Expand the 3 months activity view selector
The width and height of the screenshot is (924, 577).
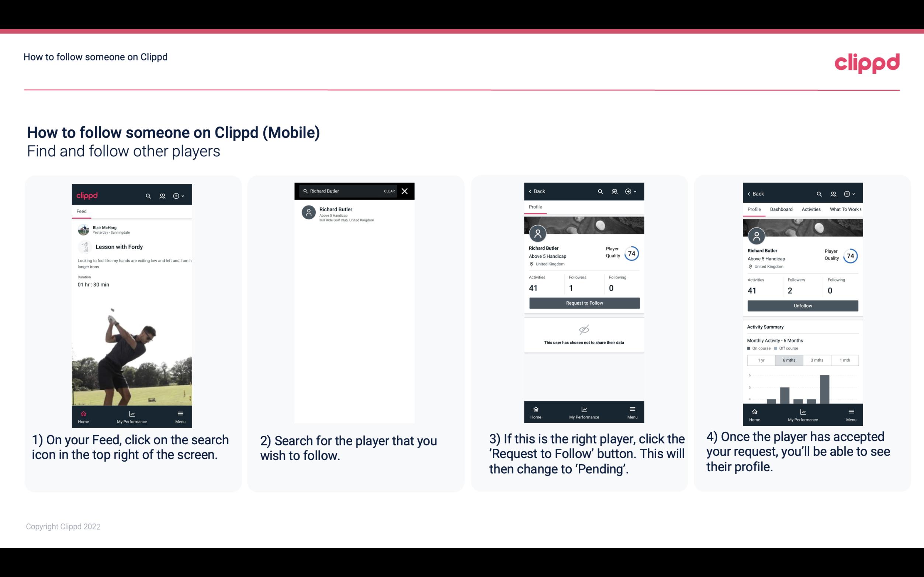point(817,359)
